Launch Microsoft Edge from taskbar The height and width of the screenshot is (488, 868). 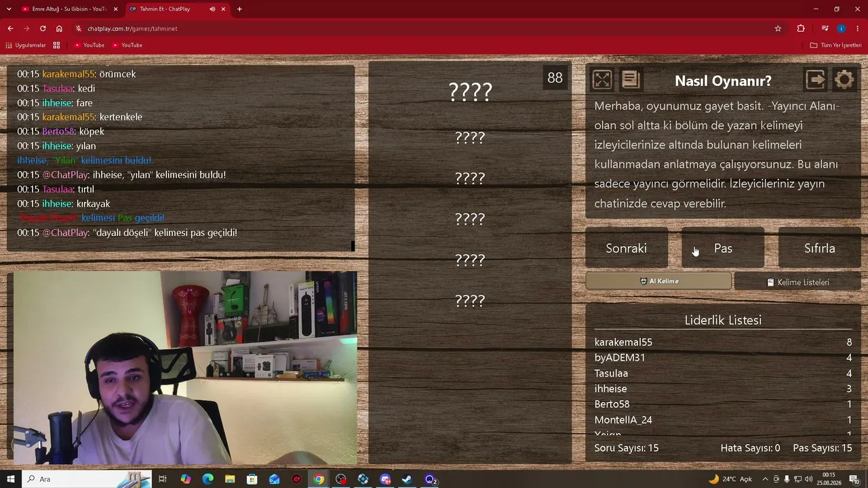point(208,479)
